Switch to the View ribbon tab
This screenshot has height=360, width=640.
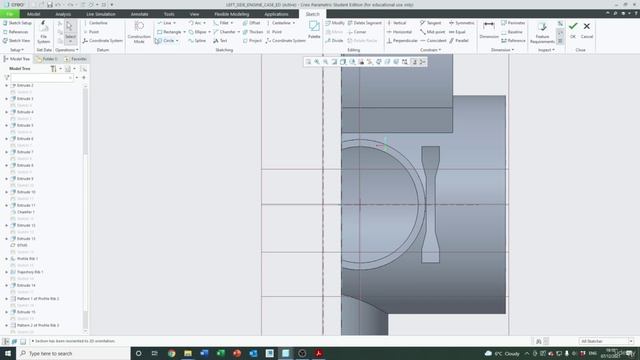pos(194,14)
